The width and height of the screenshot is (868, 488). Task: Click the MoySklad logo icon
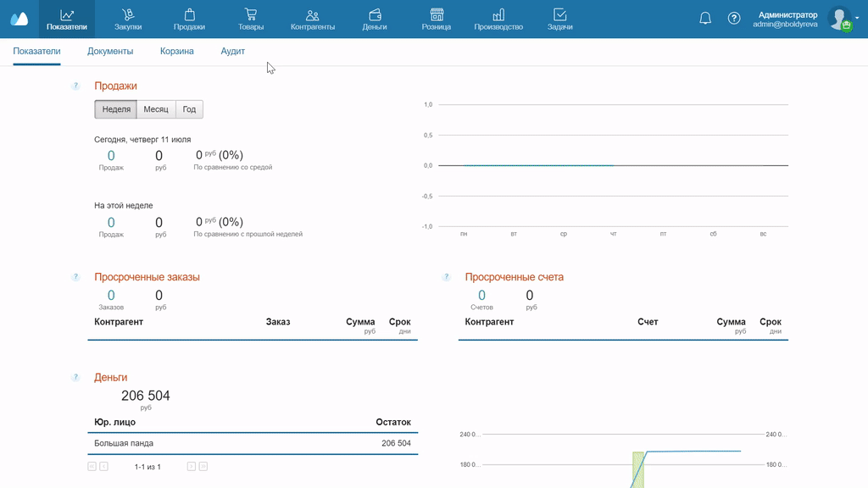19,19
